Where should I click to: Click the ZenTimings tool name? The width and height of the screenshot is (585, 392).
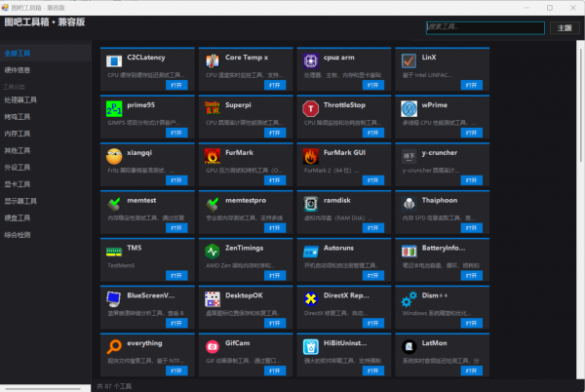pos(245,248)
